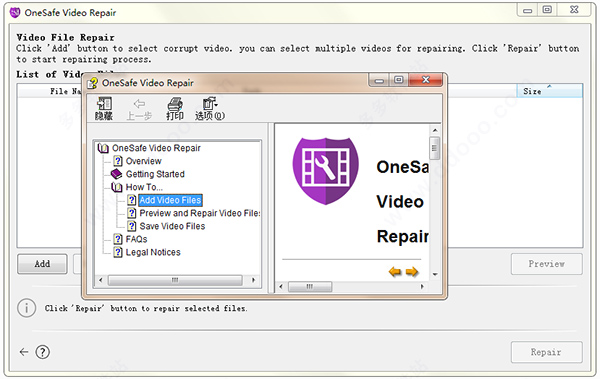
Task: Click the help question-mark circle icon
Action: click(x=42, y=352)
